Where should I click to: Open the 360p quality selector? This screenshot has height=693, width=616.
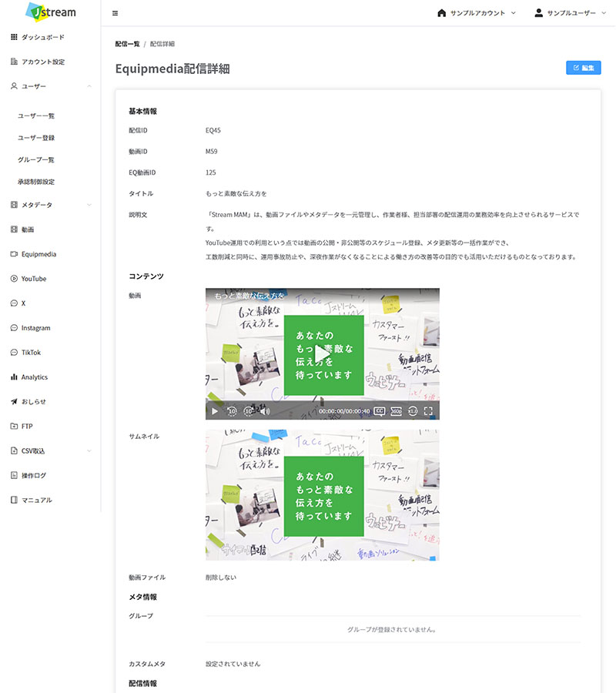coord(397,411)
